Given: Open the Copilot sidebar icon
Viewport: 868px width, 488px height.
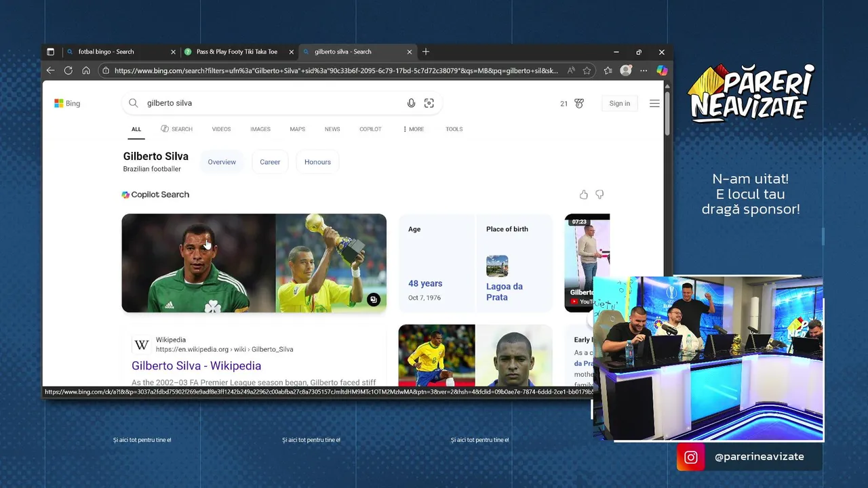Looking at the screenshot, I should click(662, 70).
